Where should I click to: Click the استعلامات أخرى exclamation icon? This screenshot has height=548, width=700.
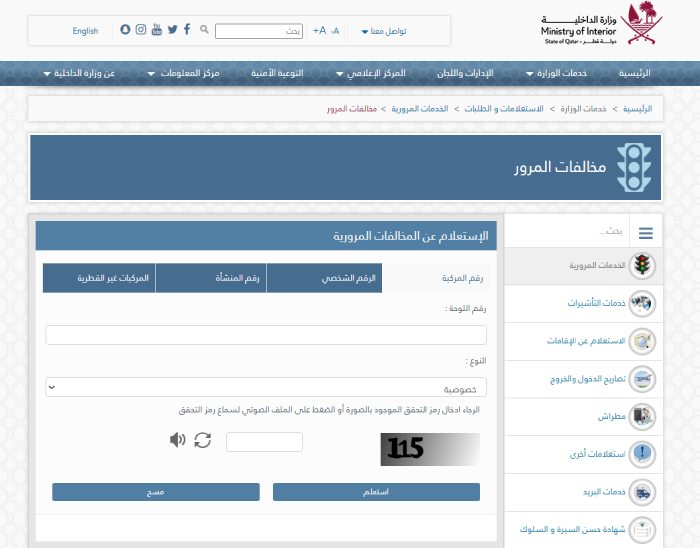(x=642, y=454)
